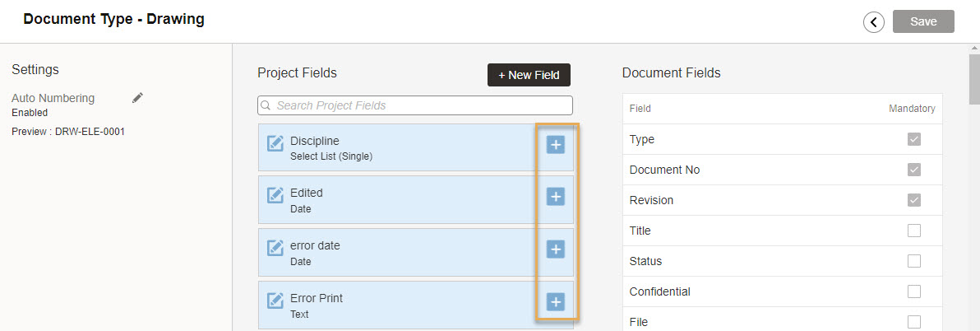Open edit icon for Discipline field
This screenshot has width=980, height=331.
coord(275,143)
